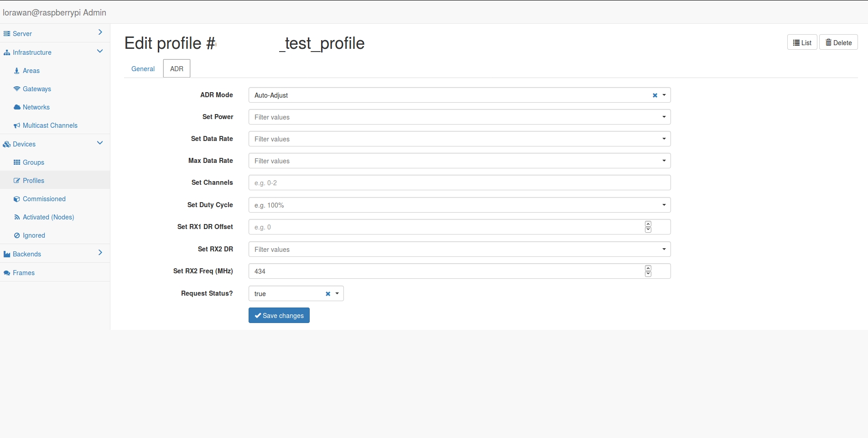
Task: Clear the ADR Mode selection
Action: pos(655,95)
